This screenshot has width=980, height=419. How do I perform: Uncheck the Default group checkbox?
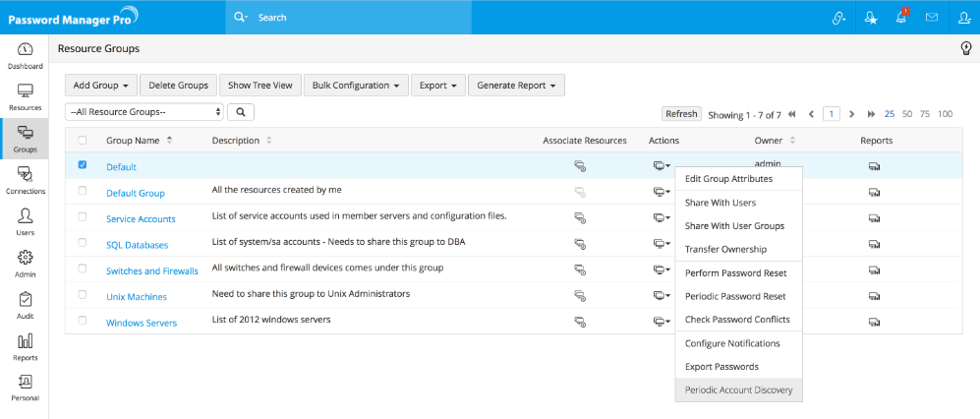click(x=83, y=165)
